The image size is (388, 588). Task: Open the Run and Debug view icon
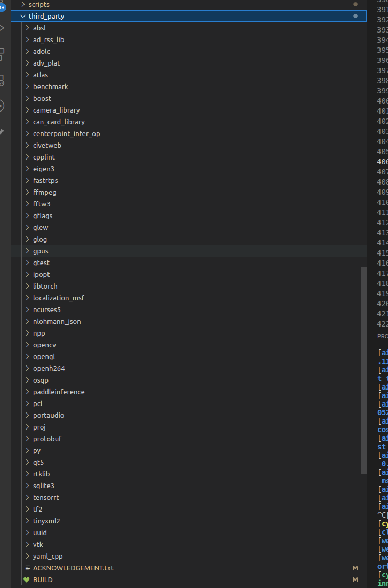click(x=2, y=28)
